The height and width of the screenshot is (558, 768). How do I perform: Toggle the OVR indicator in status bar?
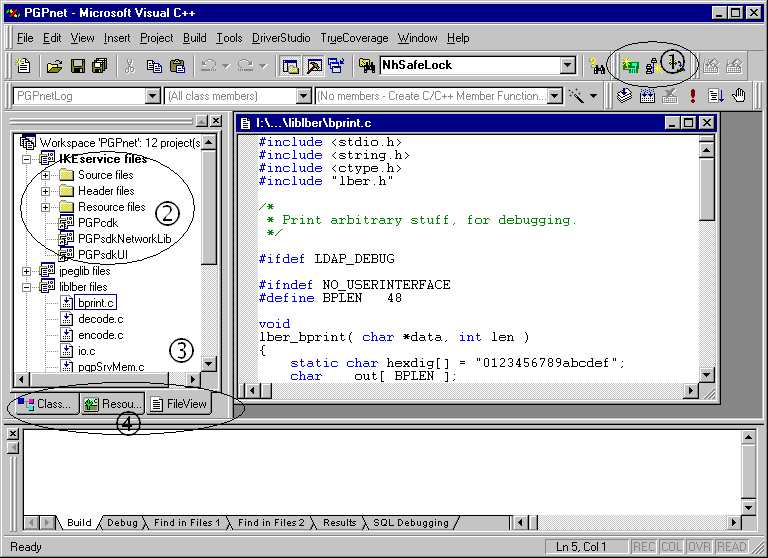pos(699,547)
